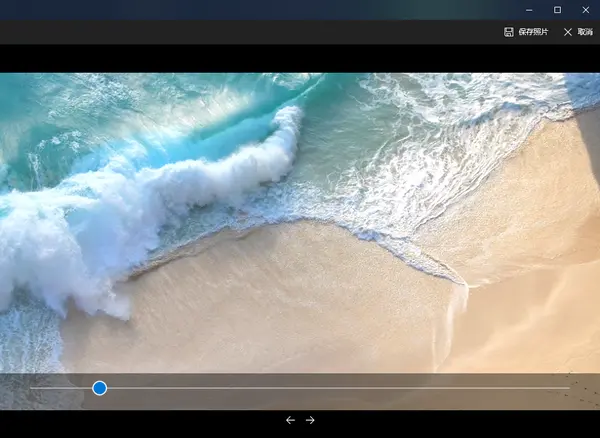Step to previous frame with left arrow

[290, 420]
